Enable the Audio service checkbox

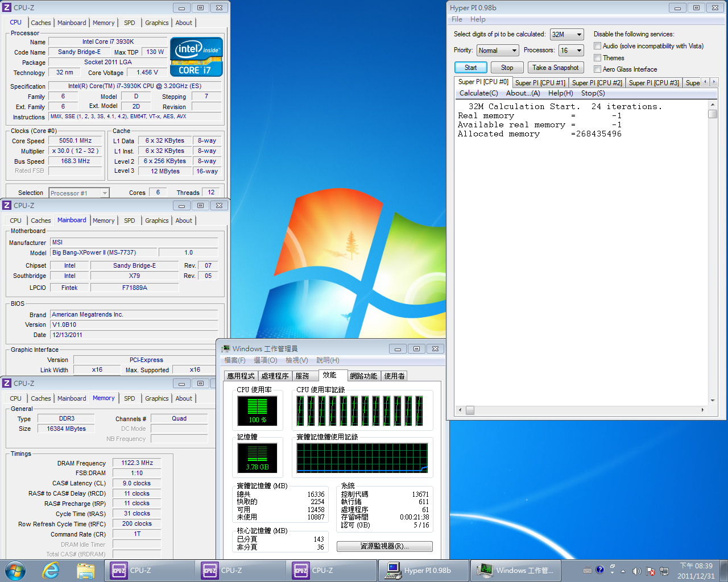click(597, 46)
